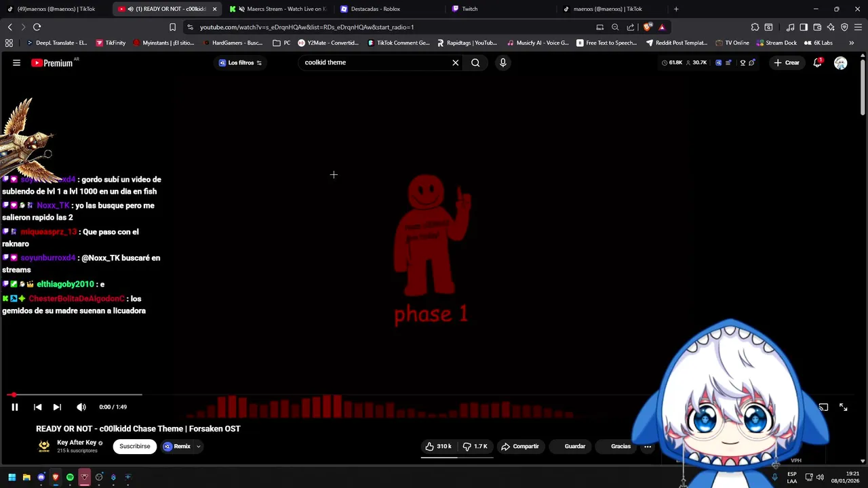
Task: Open the Los filtros button
Action: coord(240,62)
